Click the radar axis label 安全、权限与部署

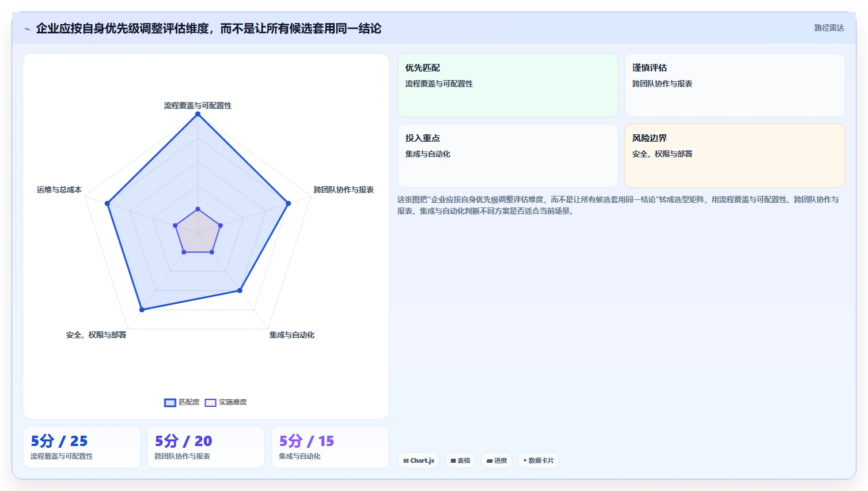pyautogui.click(x=96, y=335)
